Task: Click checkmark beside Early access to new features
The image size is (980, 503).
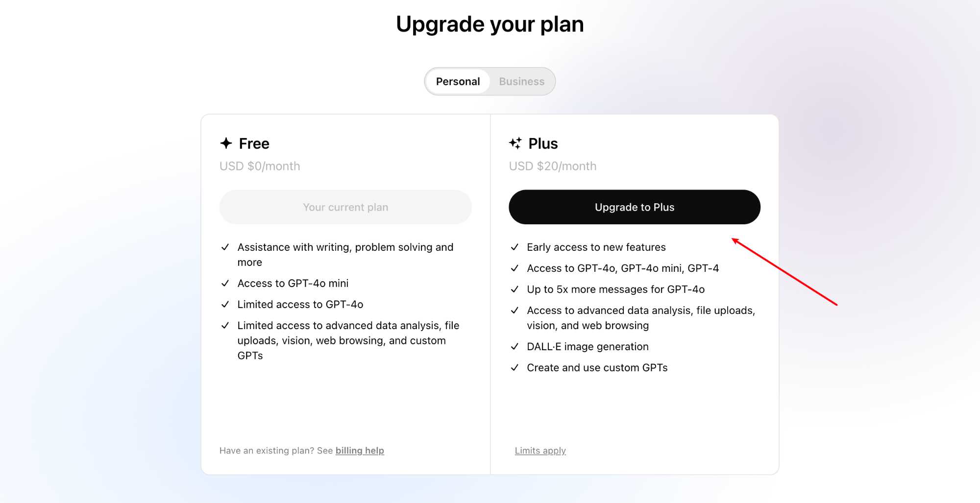Action: point(514,247)
